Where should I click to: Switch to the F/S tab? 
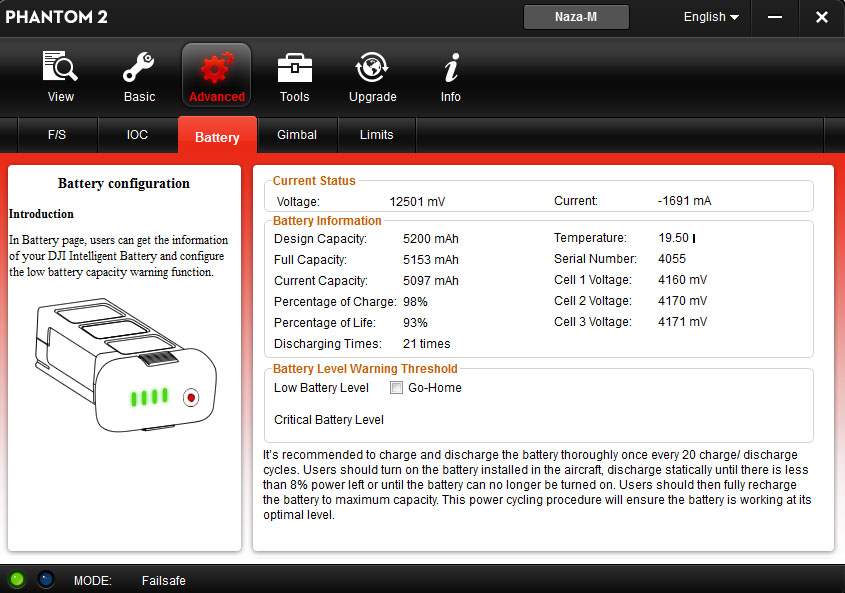[57, 135]
